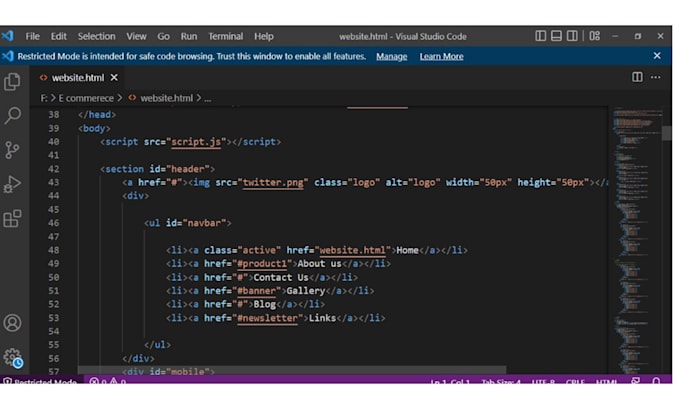The width and height of the screenshot is (680, 409).
Task: Click the feedback icon in status bar
Action: pyautogui.click(x=635, y=381)
